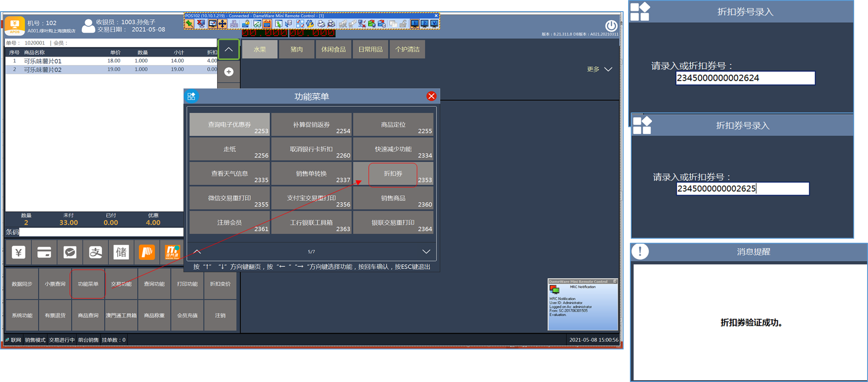Select the Macau Pass payment icon
The height and width of the screenshot is (382, 868).
click(172, 253)
